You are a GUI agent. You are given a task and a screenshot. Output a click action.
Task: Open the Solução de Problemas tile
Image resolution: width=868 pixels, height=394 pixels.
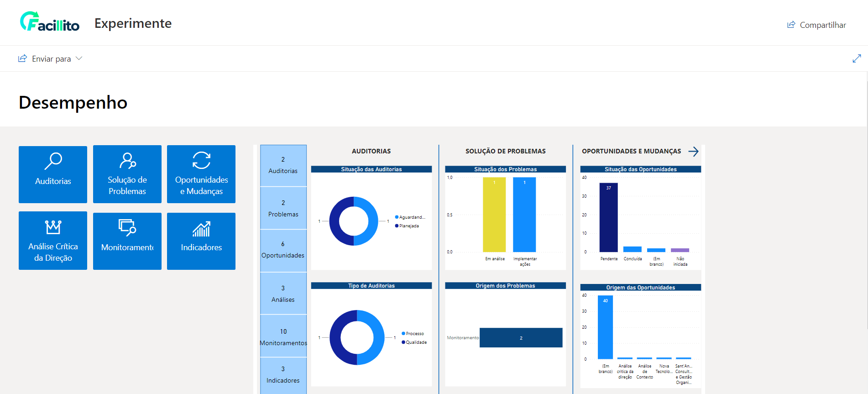pyautogui.click(x=127, y=174)
